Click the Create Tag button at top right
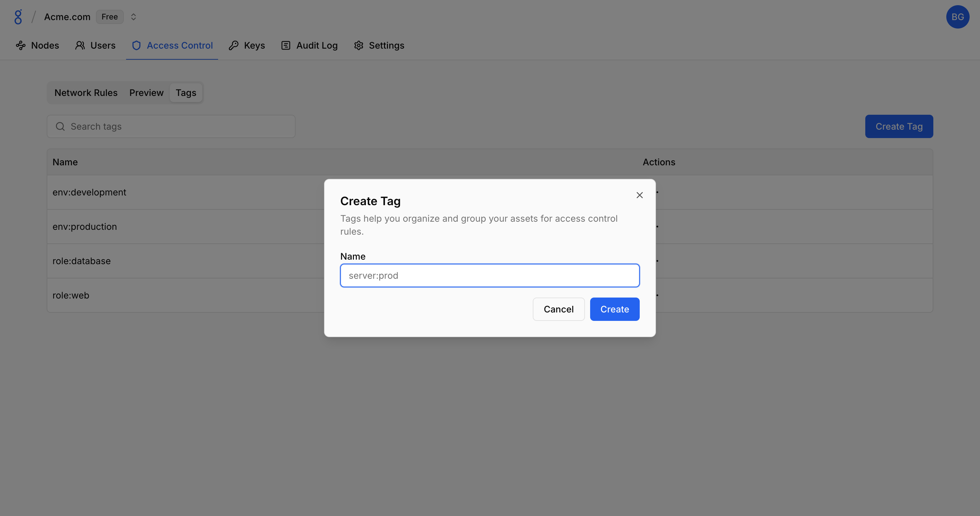 tap(899, 126)
